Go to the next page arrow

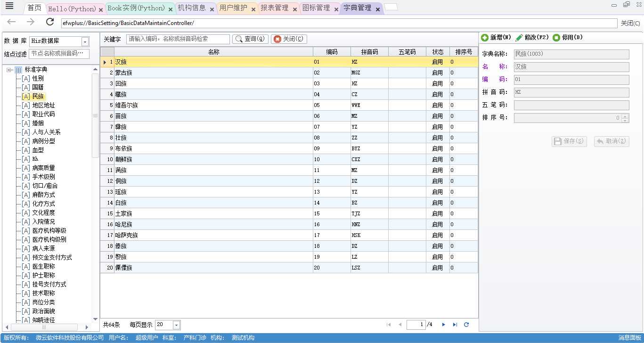[x=443, y=325]
